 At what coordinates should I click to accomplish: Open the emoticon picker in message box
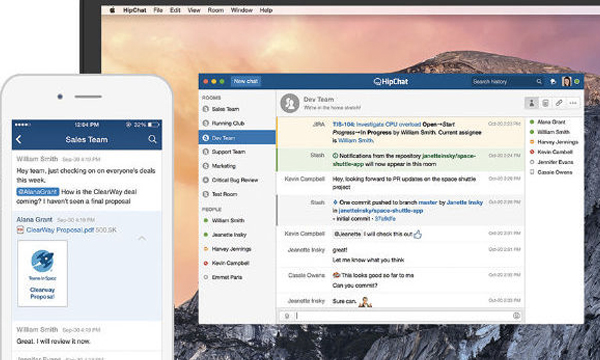(x=516, y=316)
